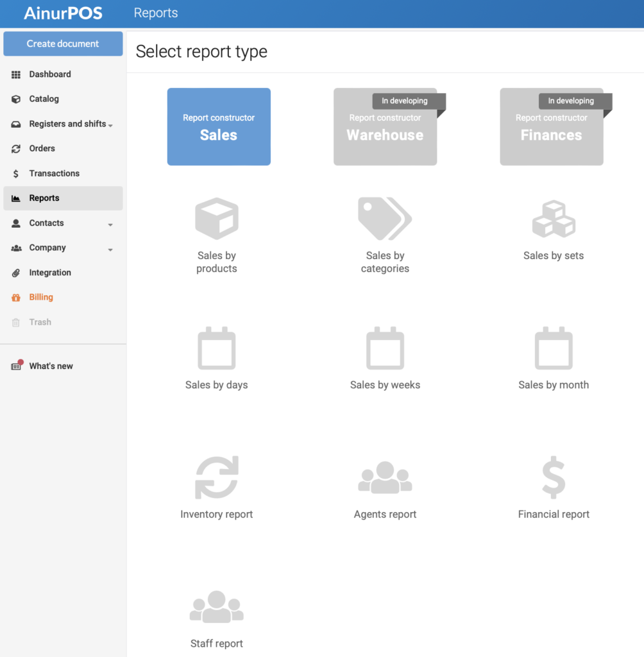Screen dimensions: 644x657
Task: Click the Inventory report label
Action: click(x=217, y=514)
